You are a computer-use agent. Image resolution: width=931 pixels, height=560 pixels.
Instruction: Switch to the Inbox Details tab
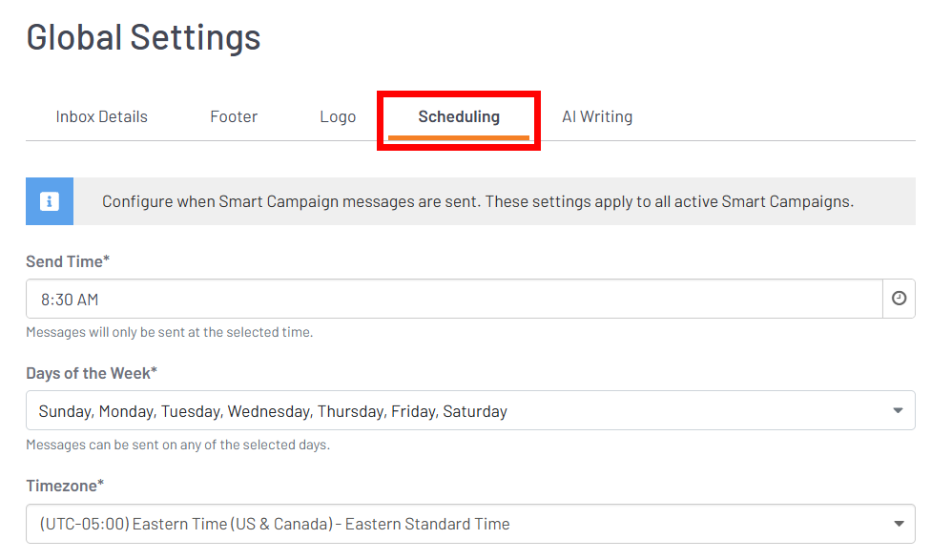(101, 115)
